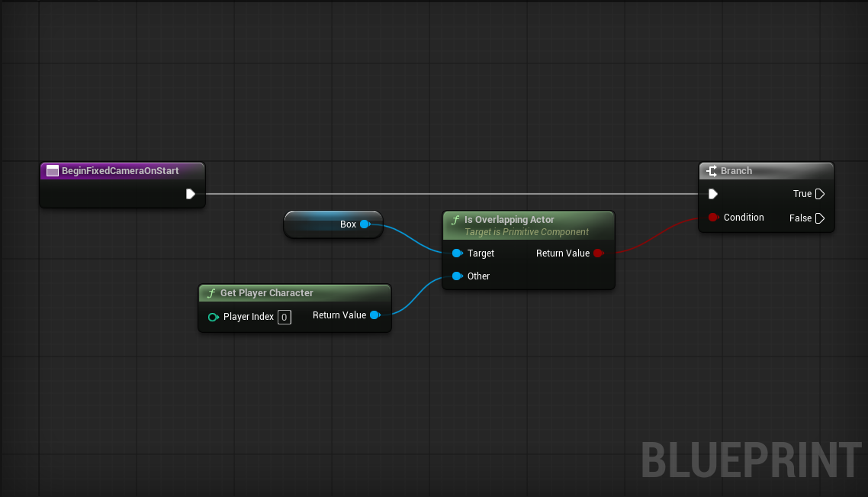Click the True execution output pin
The image size is (868, 497).
pos(820,194)
